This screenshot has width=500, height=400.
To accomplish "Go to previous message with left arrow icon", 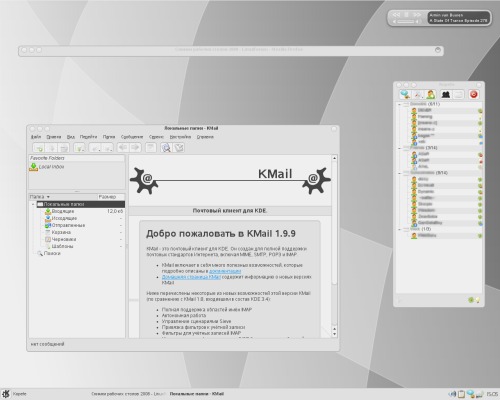I will pos(123,147).
